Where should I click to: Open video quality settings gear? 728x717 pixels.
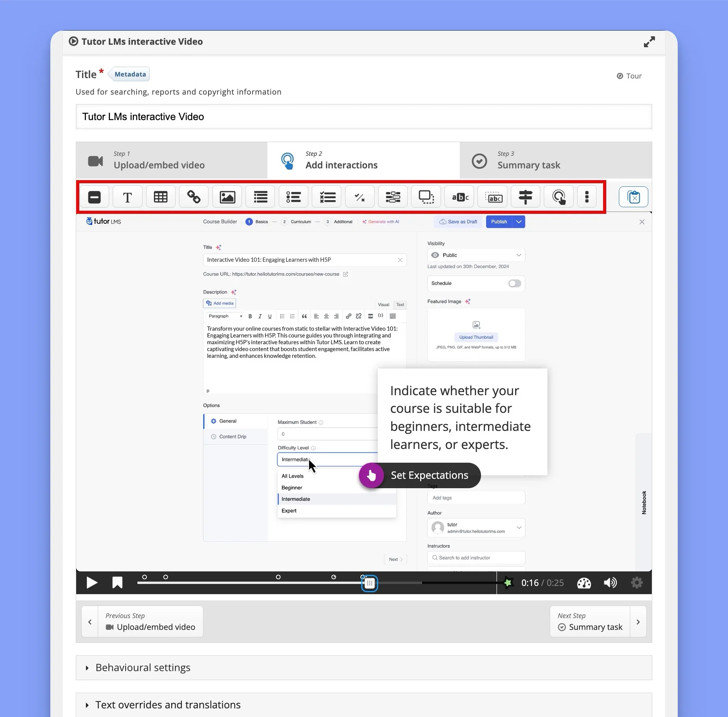point(637,583)
